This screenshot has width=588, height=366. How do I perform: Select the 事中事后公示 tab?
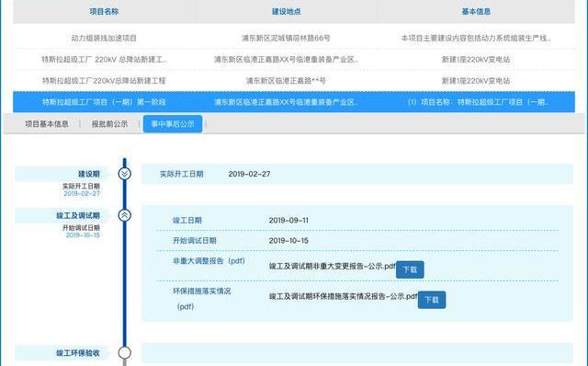(x=173, y=124)
